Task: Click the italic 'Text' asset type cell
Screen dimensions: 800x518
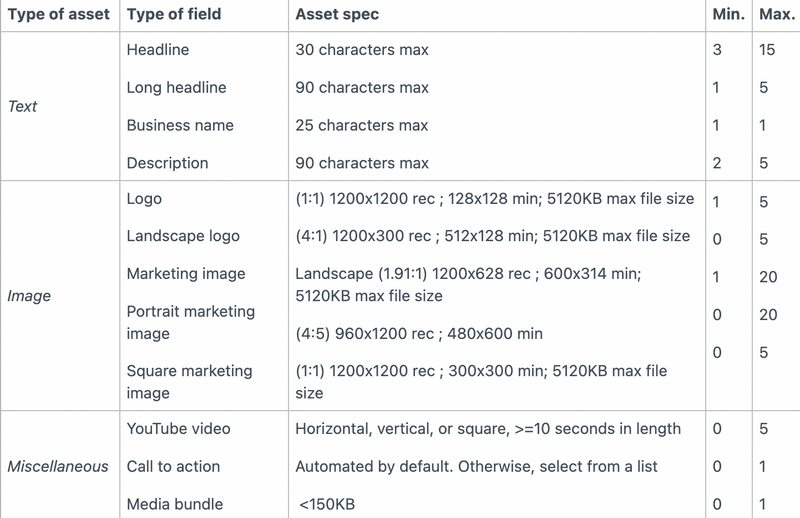Action: pos(22,106)
